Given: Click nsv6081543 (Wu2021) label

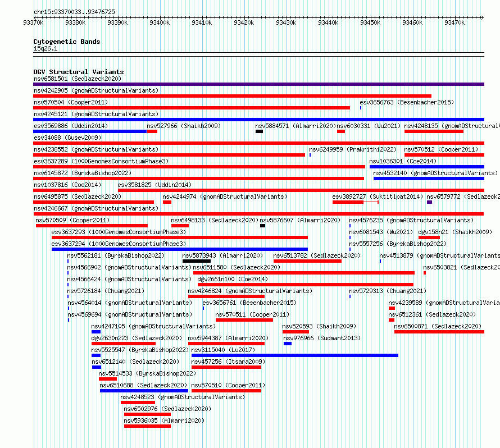Looking at the screenshot, I should (381, 232).
